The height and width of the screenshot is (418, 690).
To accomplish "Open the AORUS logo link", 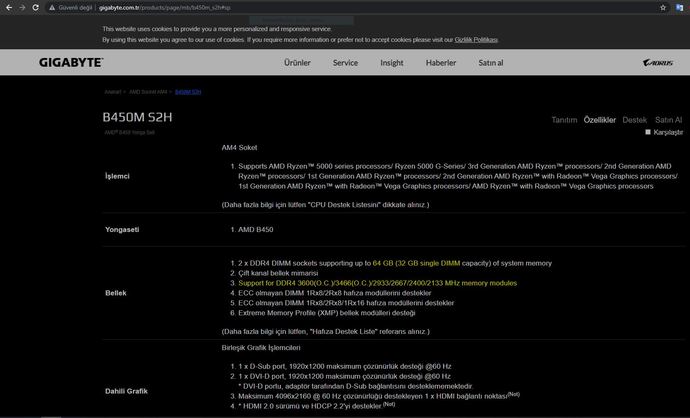I will (658, 62).
